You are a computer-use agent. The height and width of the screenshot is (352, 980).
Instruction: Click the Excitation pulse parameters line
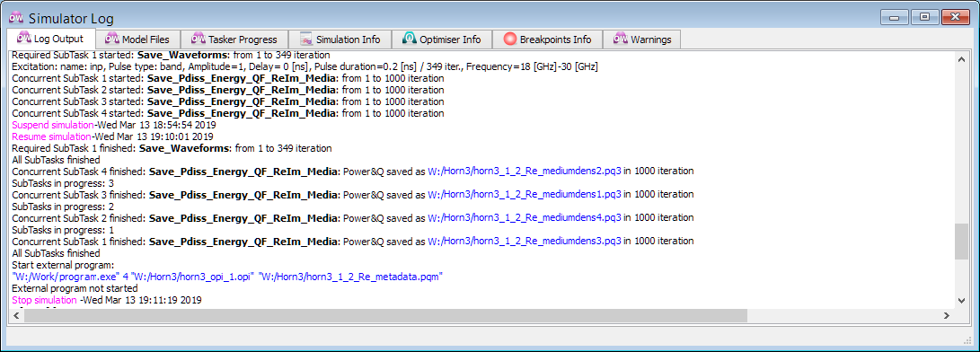[x=305, y=66]
